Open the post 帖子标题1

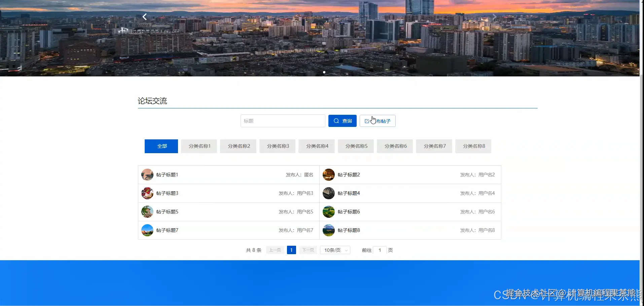click(167, 175)
